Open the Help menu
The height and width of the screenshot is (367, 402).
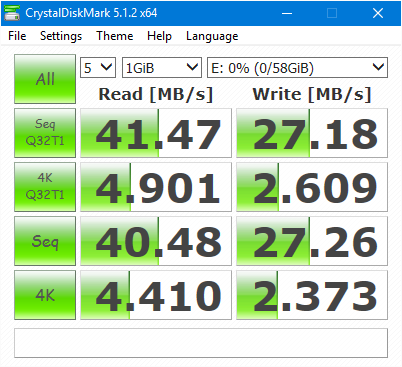pos(159,36)
